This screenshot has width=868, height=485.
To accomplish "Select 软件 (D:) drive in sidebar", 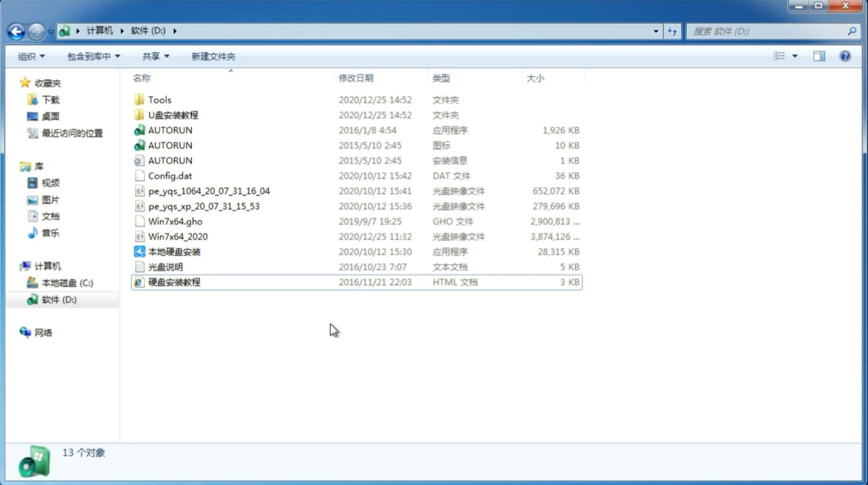I will [x=58, y=299].
